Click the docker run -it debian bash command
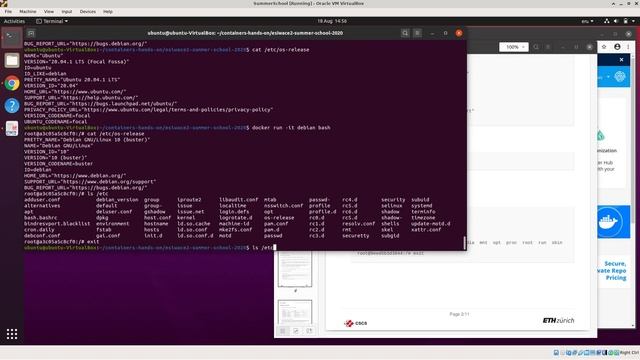The height and width of the screenshot is (360, 640). click(291, 128)
